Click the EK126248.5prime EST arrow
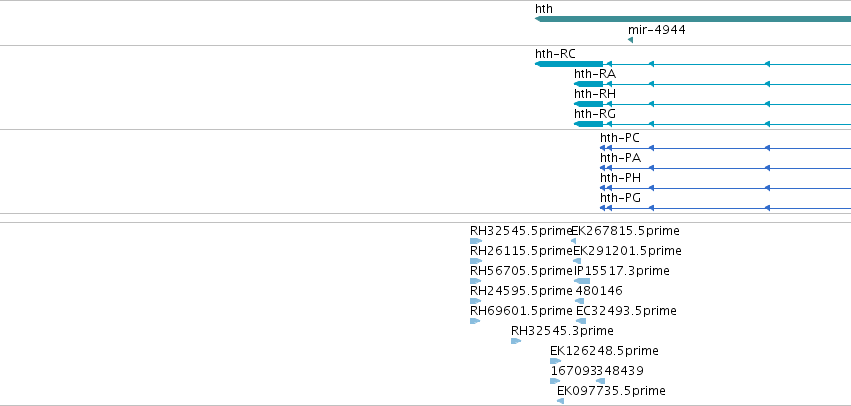Image resolution: width=851 pixels, height=406 pixels. 555,361
